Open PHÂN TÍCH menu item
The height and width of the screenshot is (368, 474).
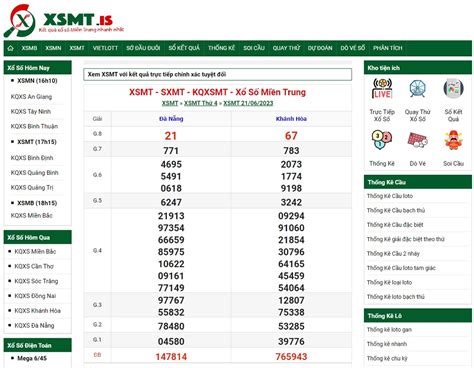pyautogui.click(x=388, y=48)
